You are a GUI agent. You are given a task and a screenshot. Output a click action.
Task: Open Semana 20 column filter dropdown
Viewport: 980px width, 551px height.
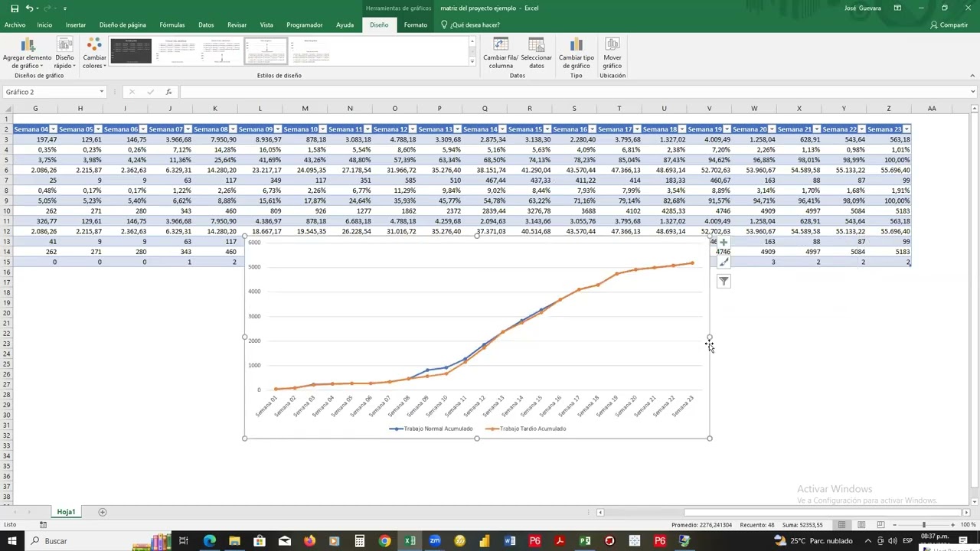pyautogui.click(x=772, y=129)
